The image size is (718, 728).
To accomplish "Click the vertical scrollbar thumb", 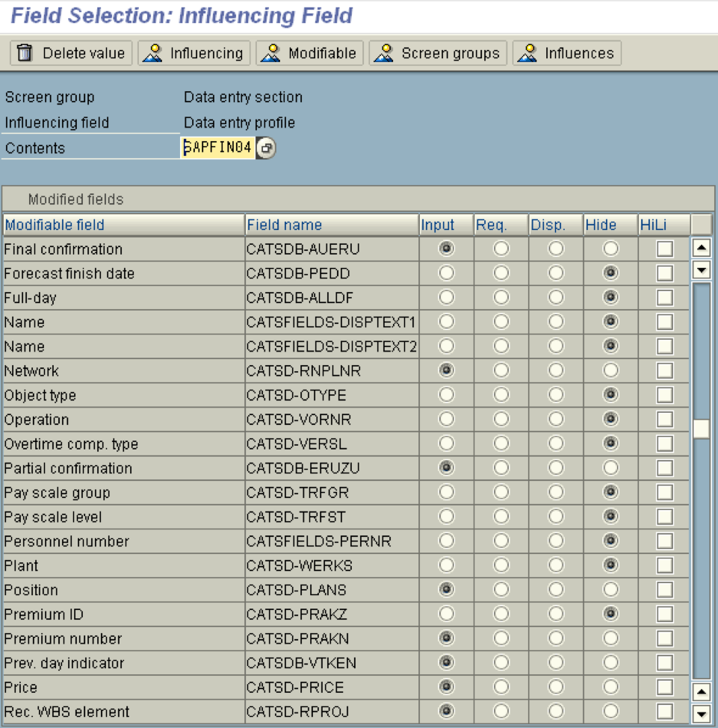I will pos(701,429).
